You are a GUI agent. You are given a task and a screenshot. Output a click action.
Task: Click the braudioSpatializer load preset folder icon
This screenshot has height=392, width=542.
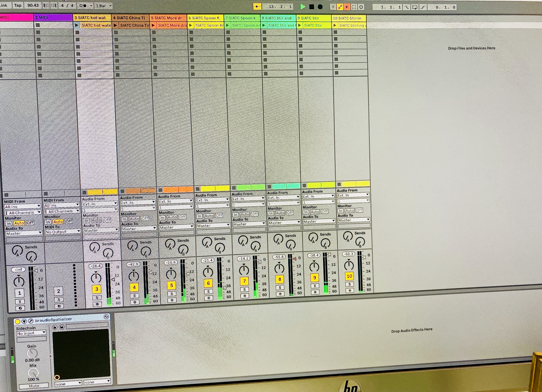point(55,327)
